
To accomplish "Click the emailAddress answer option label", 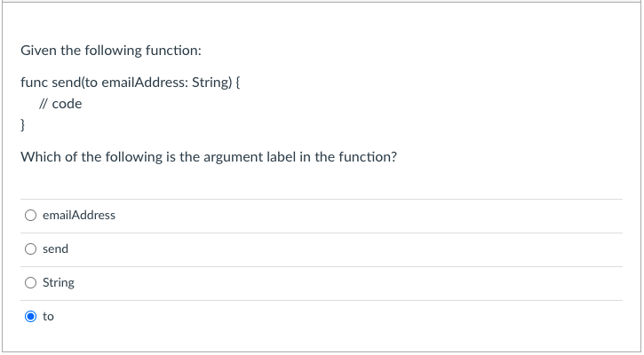I will point(78,215).
